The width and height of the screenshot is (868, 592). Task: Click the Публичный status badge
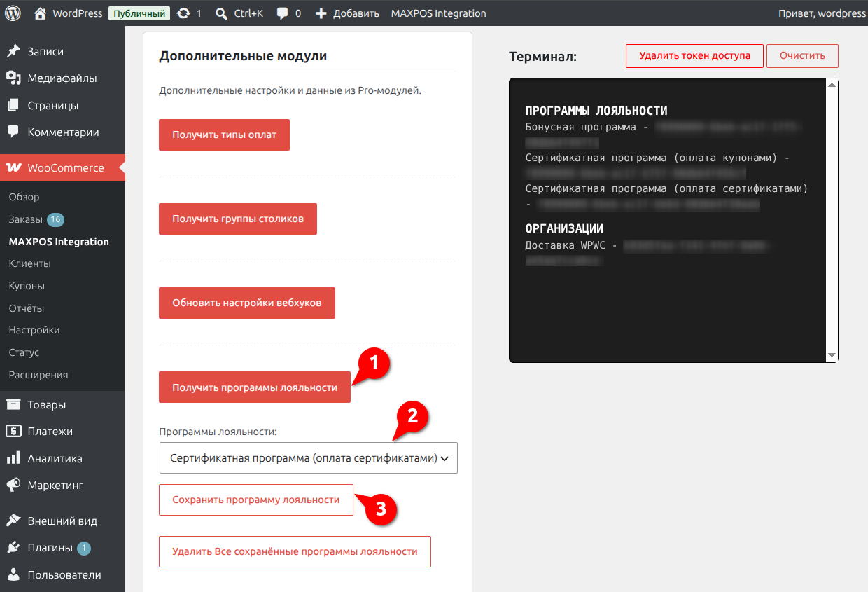pyautogui.click(x=140, y=13)
